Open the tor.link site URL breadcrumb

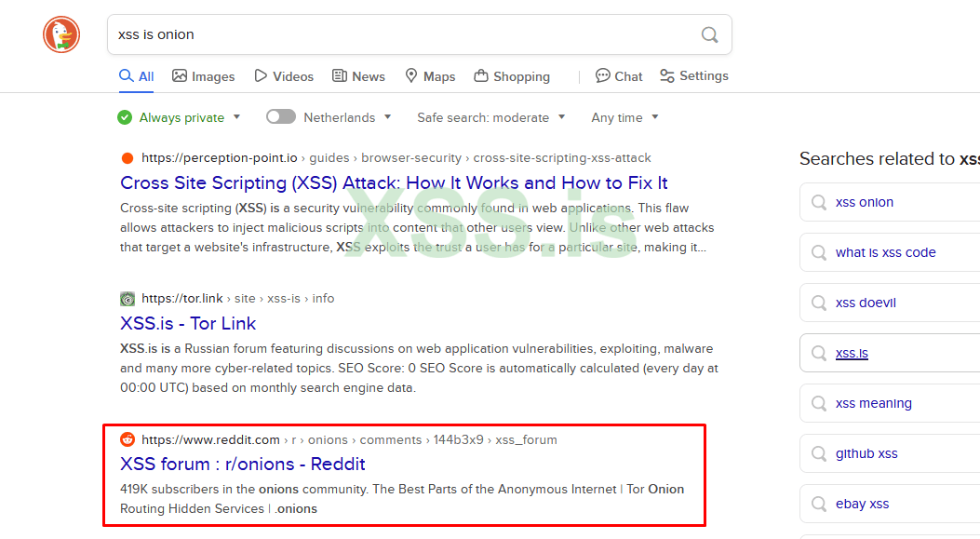pos(237,299)
